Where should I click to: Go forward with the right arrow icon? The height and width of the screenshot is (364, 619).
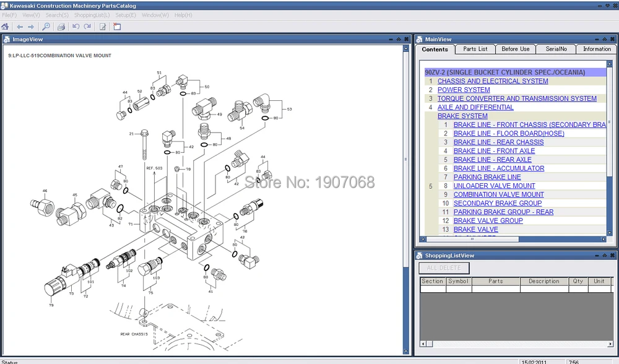(30, 27)
